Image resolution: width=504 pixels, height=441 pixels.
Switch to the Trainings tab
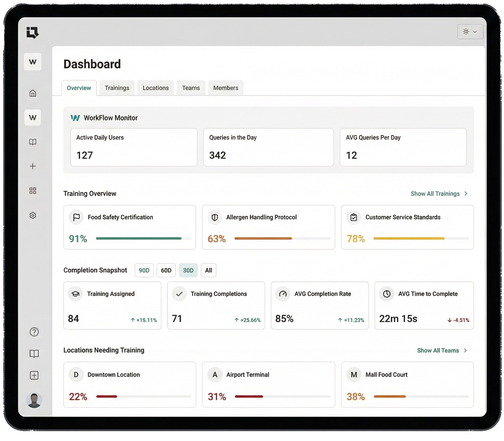point(117,88)
